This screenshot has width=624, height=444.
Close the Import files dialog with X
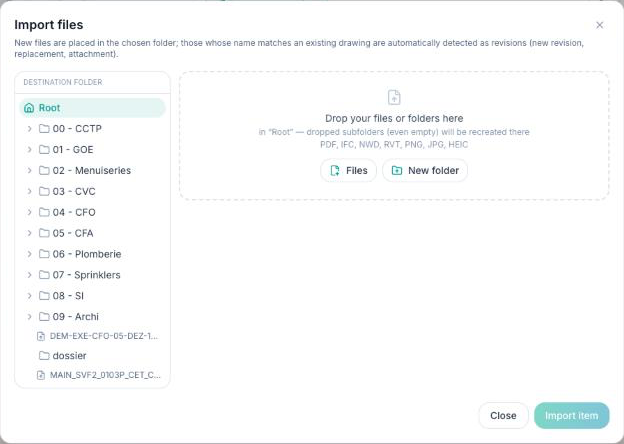click(600, 25)
